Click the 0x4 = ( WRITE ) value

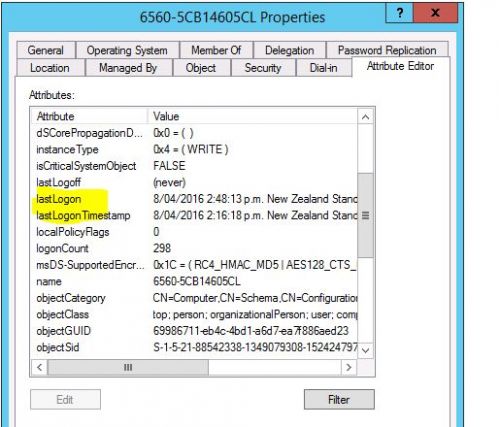click(x=191, y=149)
